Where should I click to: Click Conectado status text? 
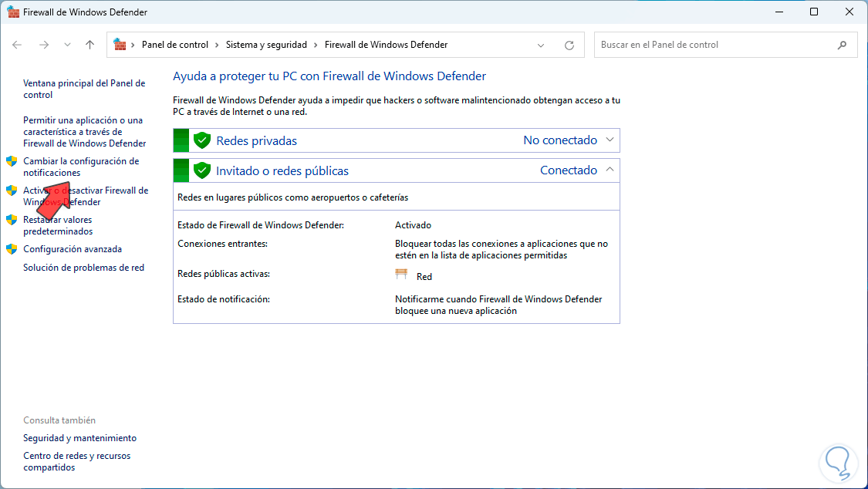569,170
